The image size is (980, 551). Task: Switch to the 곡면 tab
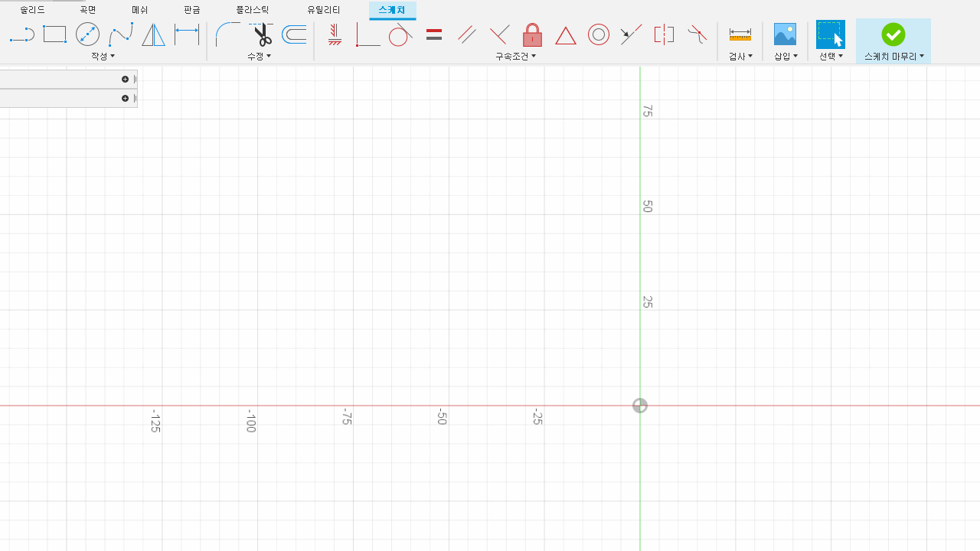click(88, 10)
